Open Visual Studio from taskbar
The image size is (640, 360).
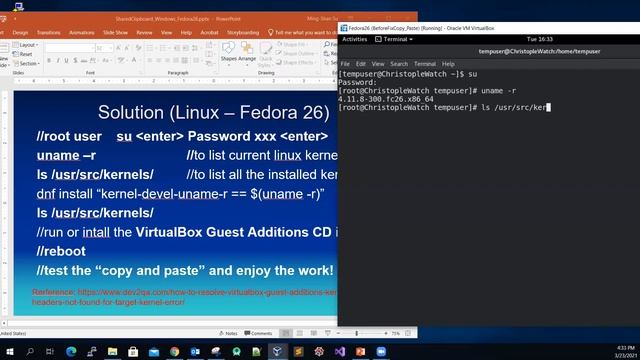point(340,351)
